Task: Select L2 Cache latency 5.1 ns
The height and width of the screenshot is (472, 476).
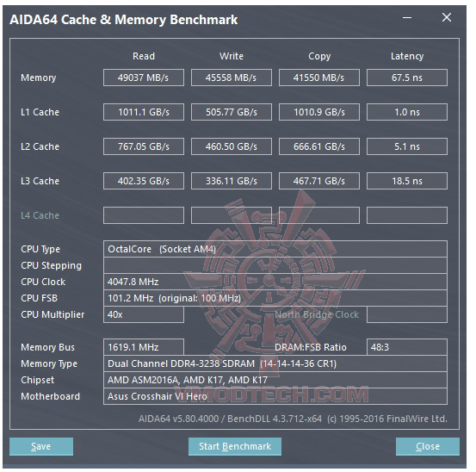Action: 407,146
